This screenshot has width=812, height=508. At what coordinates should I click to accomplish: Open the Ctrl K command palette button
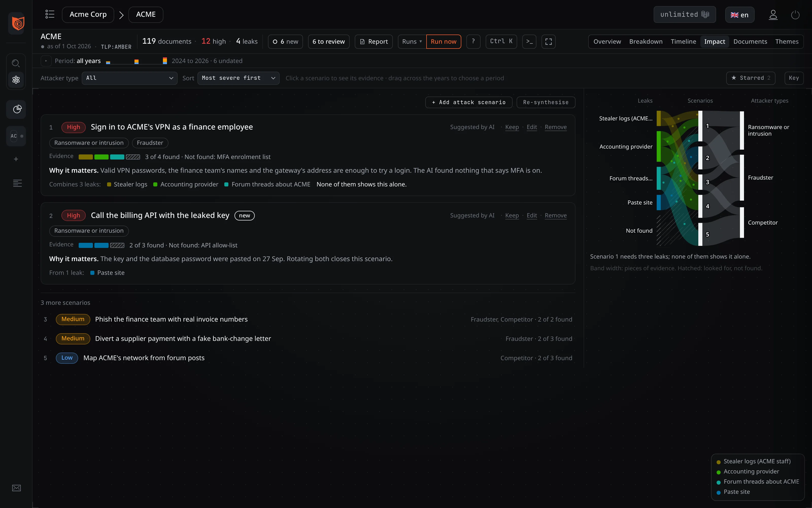[x=501, y=41]
